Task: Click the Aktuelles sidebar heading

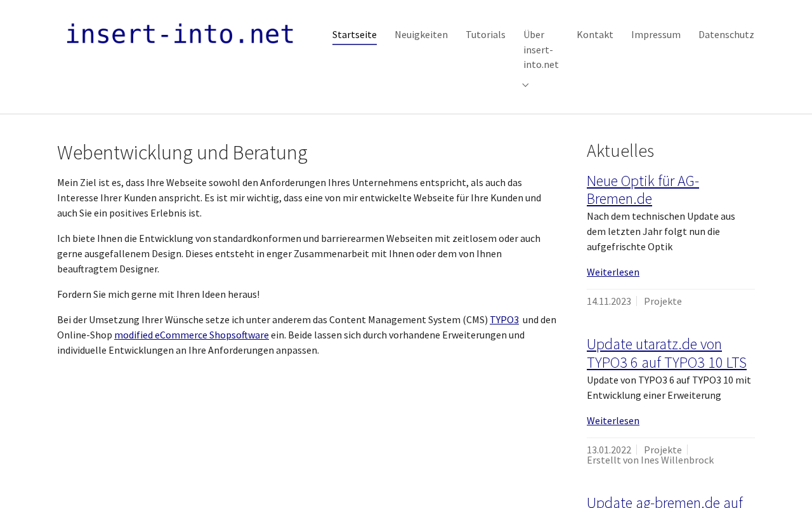Action: click(620, 150)
